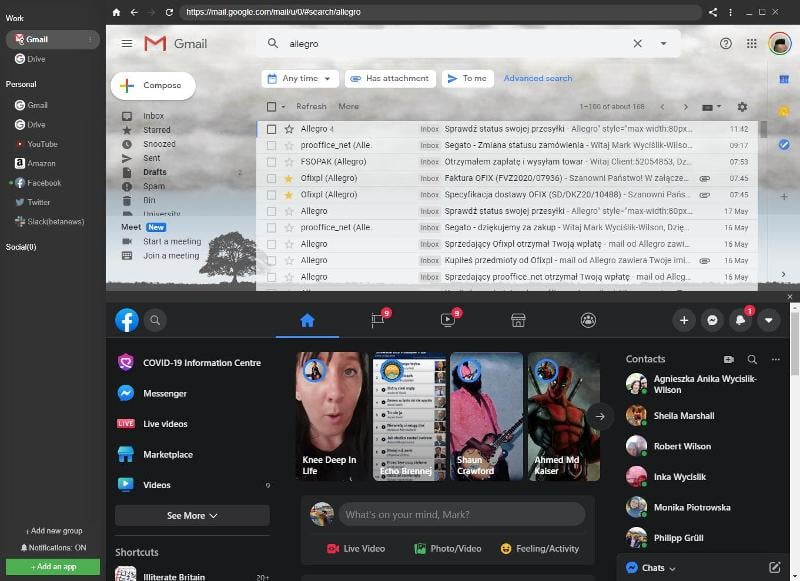This screenshot has height=581, width=800.
Task: Unstar the Specyfikacja dostawy OFIX email
Action: click(289, 195)
